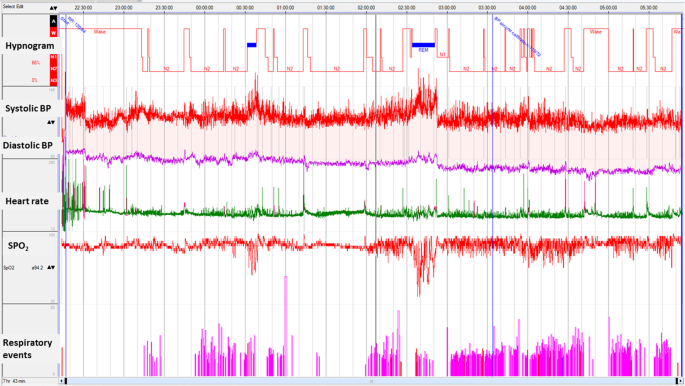Click the 02:00:00 time label
This screenshot has width=685, height=386.
tap(366, 8)
